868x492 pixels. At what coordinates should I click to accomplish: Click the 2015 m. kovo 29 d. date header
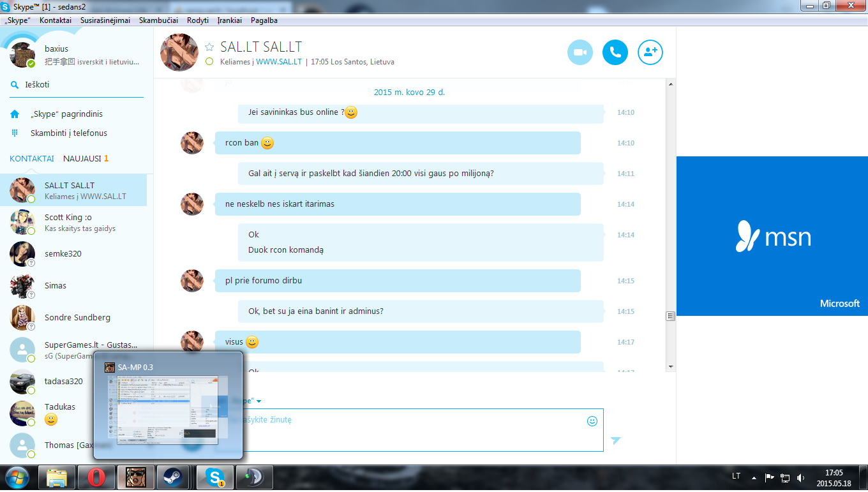pos(409,92)
